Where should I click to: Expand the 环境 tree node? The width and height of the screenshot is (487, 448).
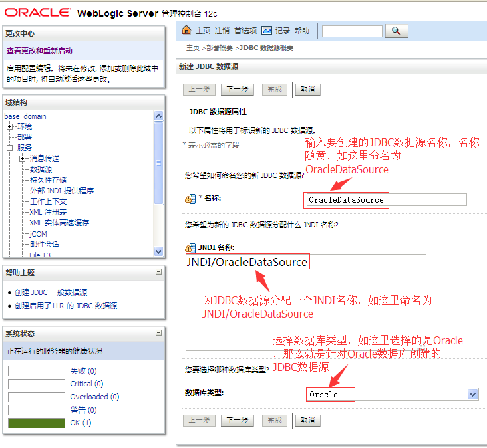(10, 126)
